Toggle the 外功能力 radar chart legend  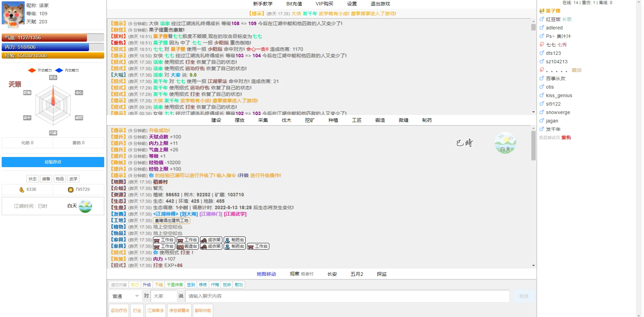tap(40, 70)
